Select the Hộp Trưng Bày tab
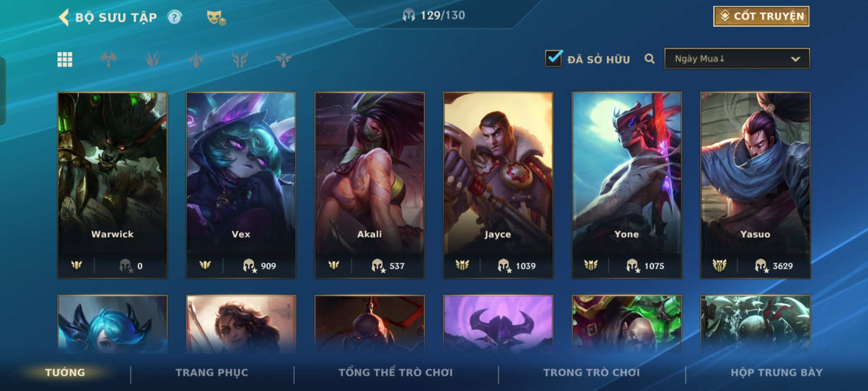This screenshot has height=391, width=868. pyautogui.click(x=776, y=373)
